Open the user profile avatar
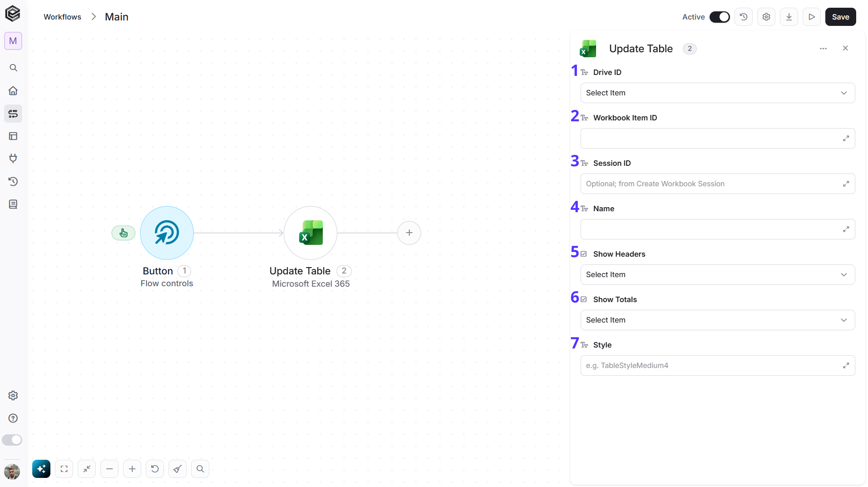 pos(12,472)
